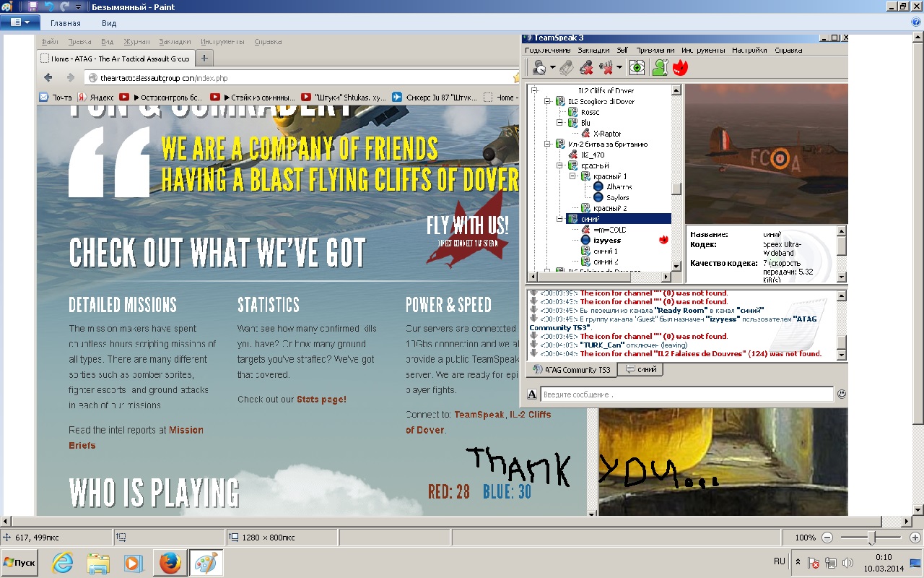Click the channel tree scroll up arrow
The image size is (924, 578).
676,91
